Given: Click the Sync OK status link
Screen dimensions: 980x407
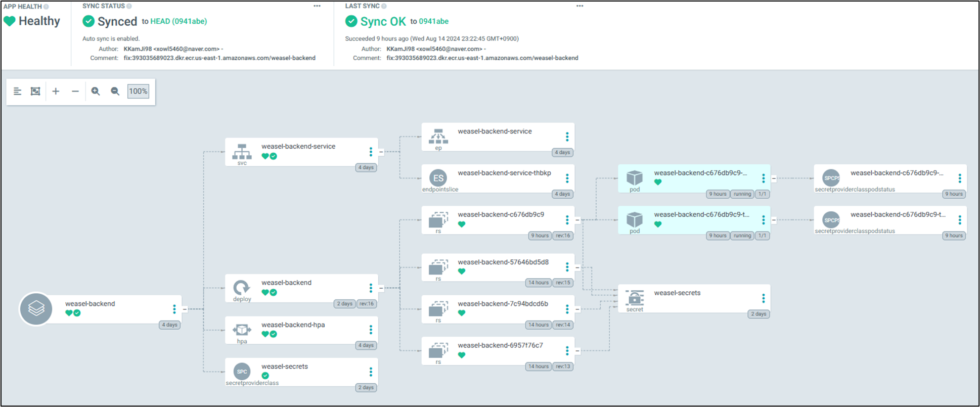Looking at the screenshot, I should click(383, 21).
